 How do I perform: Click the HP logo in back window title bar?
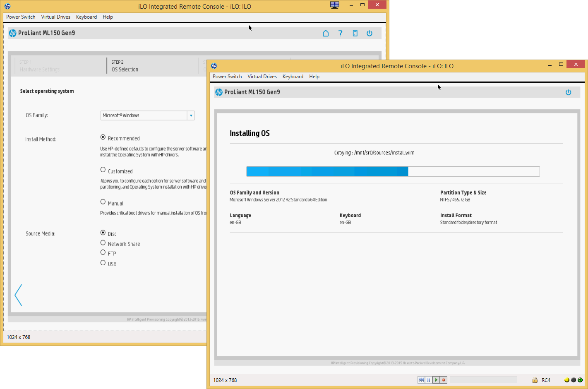click(x=7, y=6)
